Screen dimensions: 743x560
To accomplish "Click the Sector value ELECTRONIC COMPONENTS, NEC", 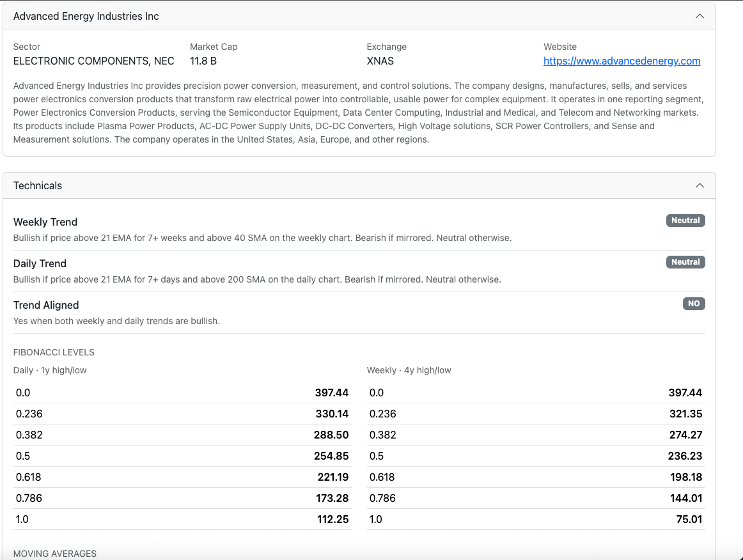I will (94, 61).
